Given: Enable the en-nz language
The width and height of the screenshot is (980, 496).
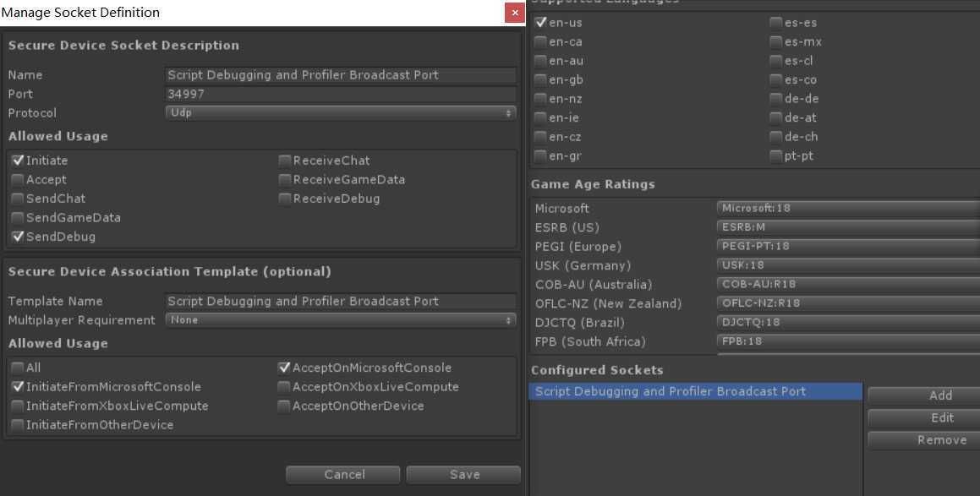Looking at the screenshot, I should (x=541, y=99).
